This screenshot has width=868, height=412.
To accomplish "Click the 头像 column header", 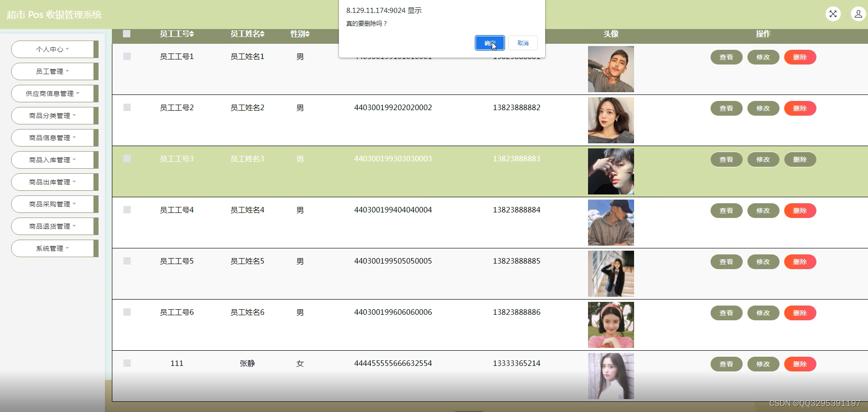I will [611, 34].
